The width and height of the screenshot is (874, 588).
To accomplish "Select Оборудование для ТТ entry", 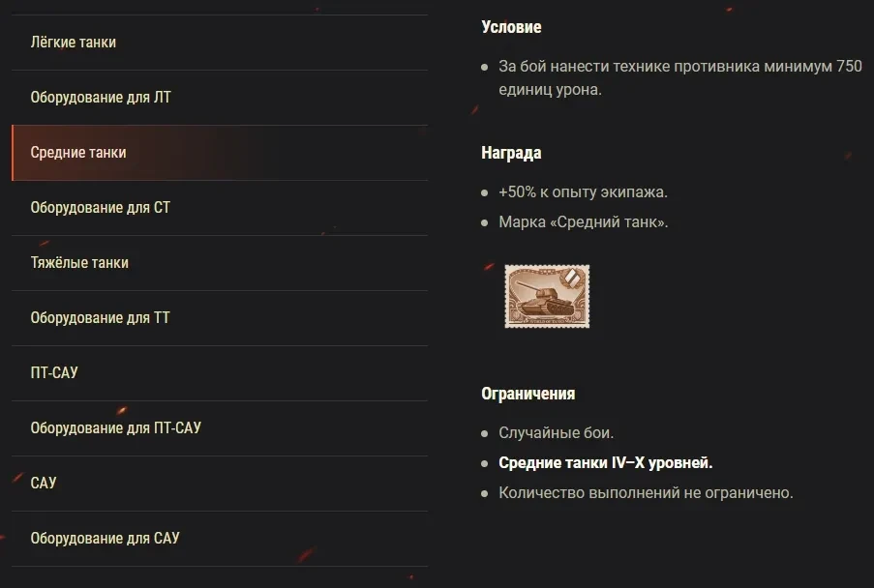I will (101, 318).
